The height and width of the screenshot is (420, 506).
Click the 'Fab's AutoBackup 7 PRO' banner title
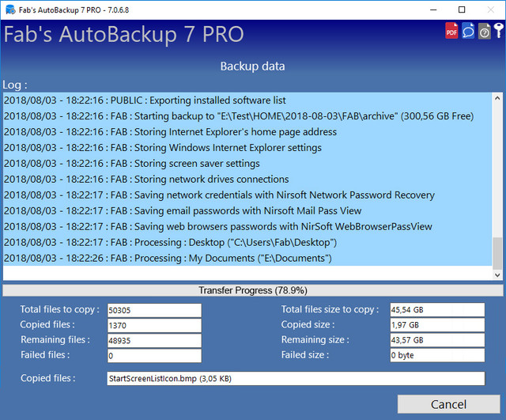(123, 35)
